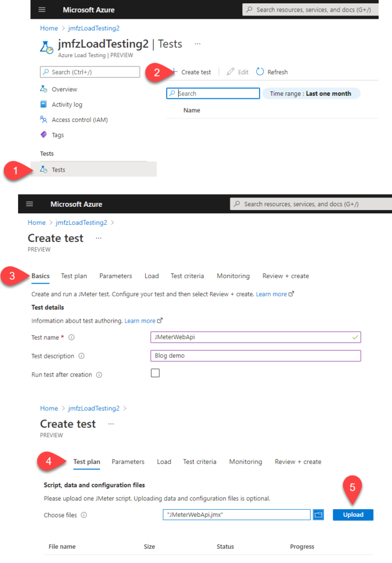The height and width of the screenshot is (563, 392).
Task: Click Home breadcrumb in the Basics panel
Action: click(37, 222)
